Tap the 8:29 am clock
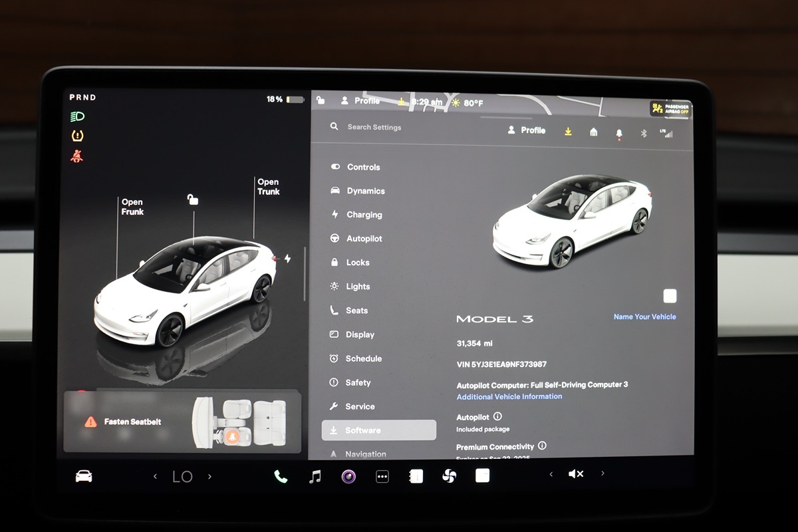Viewport: 798px width, 532px height. click(x=426, y=102)
